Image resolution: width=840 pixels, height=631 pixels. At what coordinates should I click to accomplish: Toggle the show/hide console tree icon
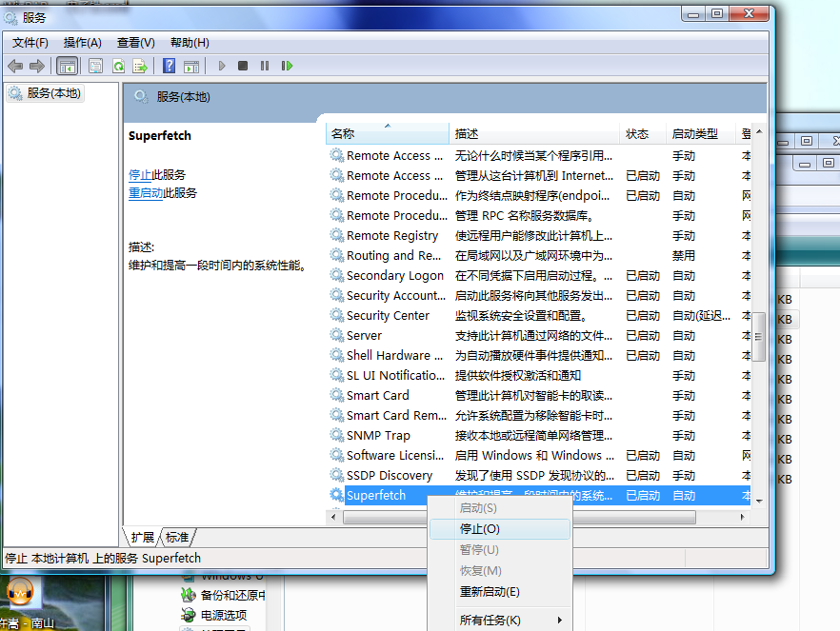(x=68, y=67)
